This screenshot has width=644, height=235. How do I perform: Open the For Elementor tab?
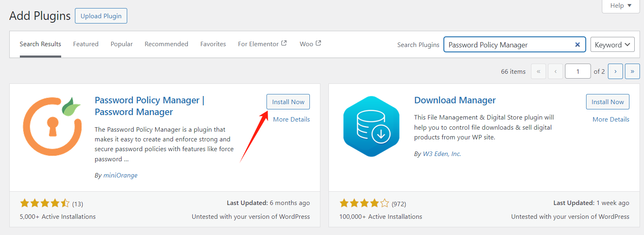[262, 44]
